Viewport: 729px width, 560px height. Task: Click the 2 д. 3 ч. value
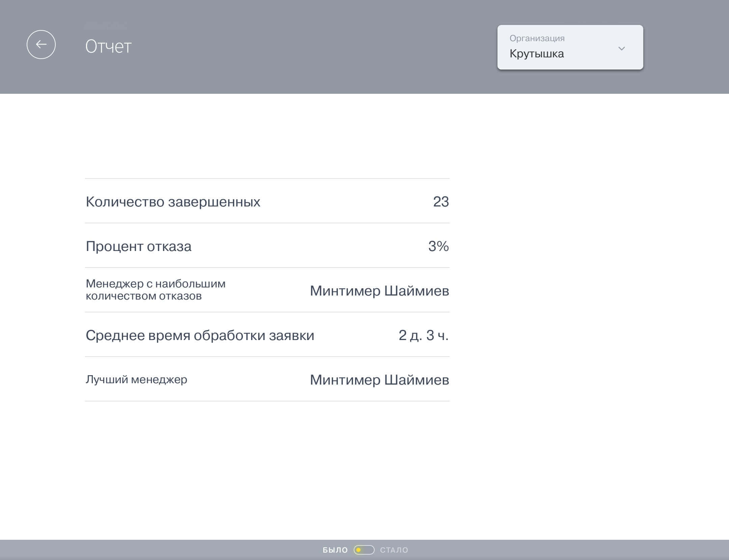[x=423, y=335]
